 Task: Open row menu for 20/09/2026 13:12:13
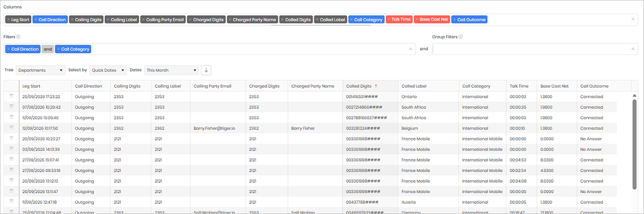[11, 181]
